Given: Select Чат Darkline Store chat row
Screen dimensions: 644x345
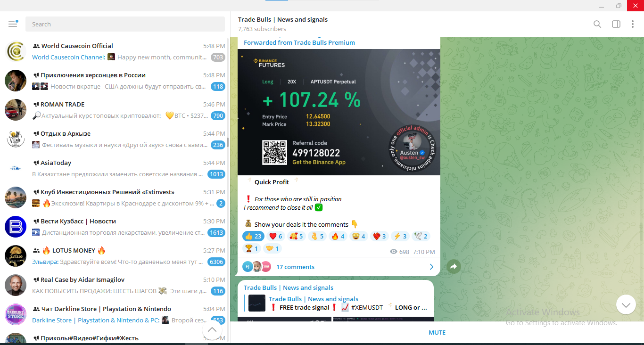Looking at the screenshot, I should coord(115,314).
